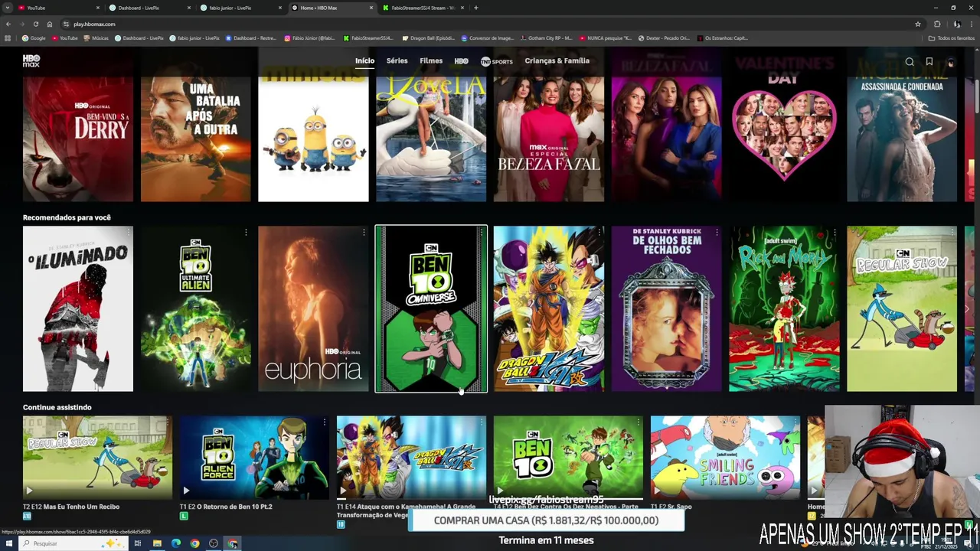Open Crianças & Família section
The height and width of the screenshot is (551, 980).
pos(557,60)
